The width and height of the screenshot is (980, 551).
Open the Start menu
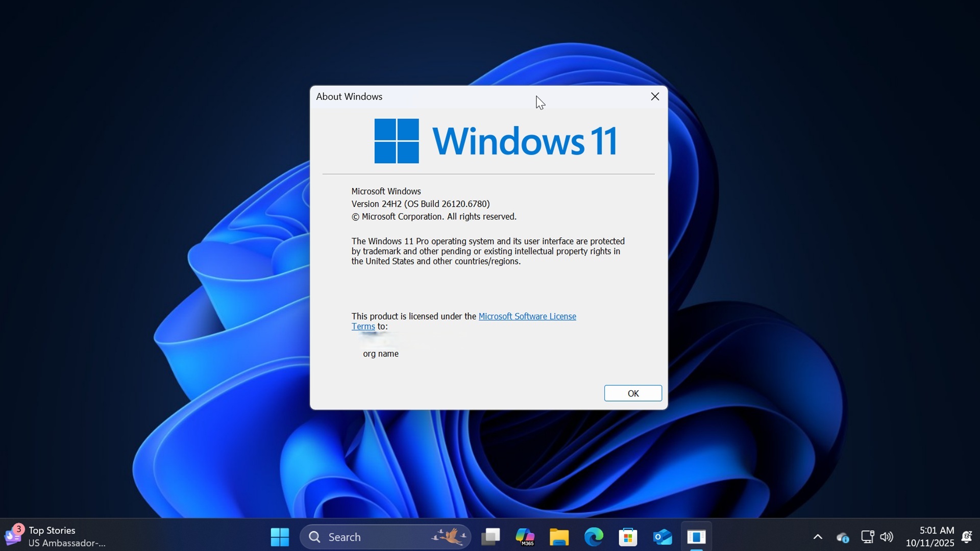279,537
